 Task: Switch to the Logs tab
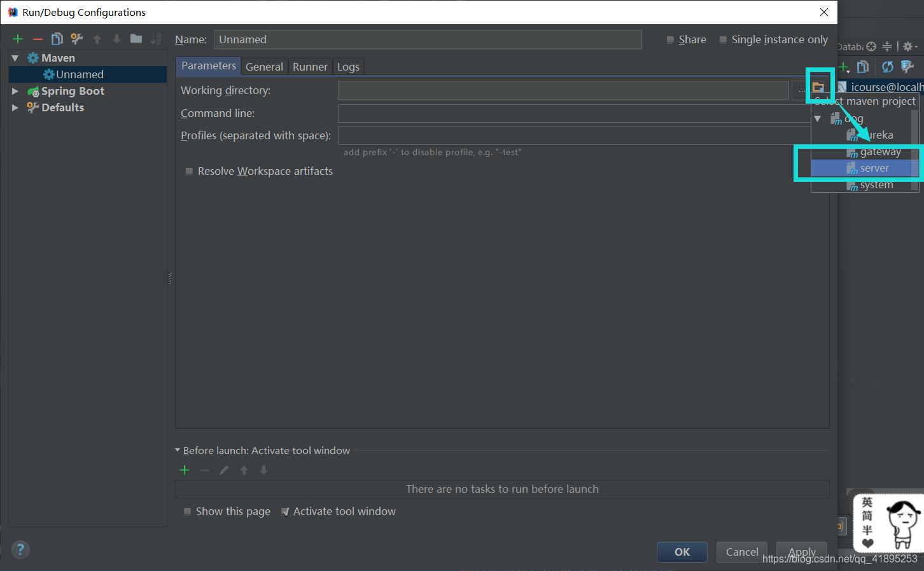[348, 67]
